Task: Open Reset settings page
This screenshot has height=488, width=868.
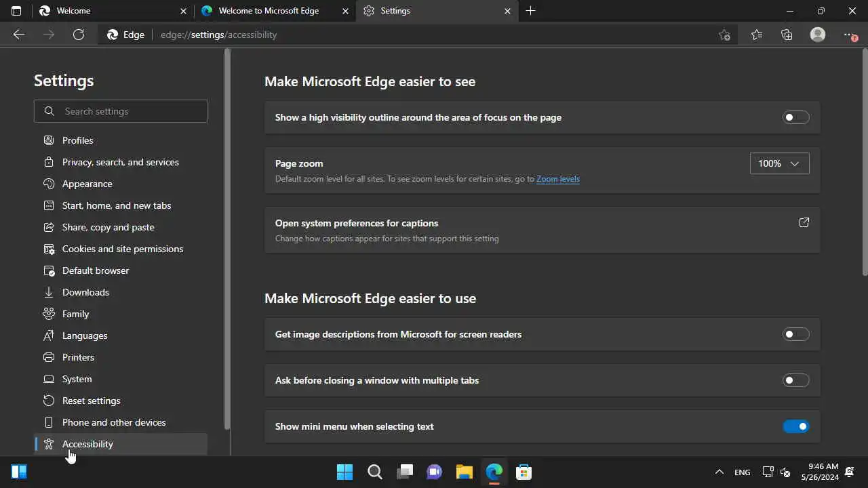Action: (121, 401)
